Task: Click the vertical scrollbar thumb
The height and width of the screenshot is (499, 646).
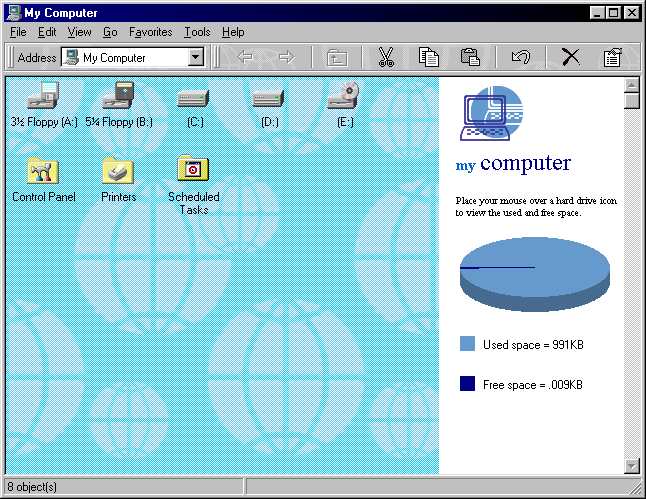Action: pyautogui.click(x=632, y=101)
